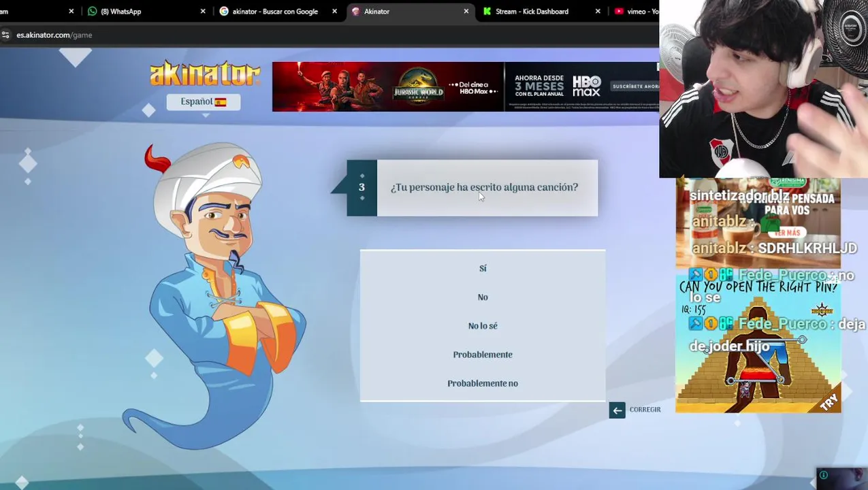Click the question text about writing a song
The image size is (868, 490).
coord(484,187)
